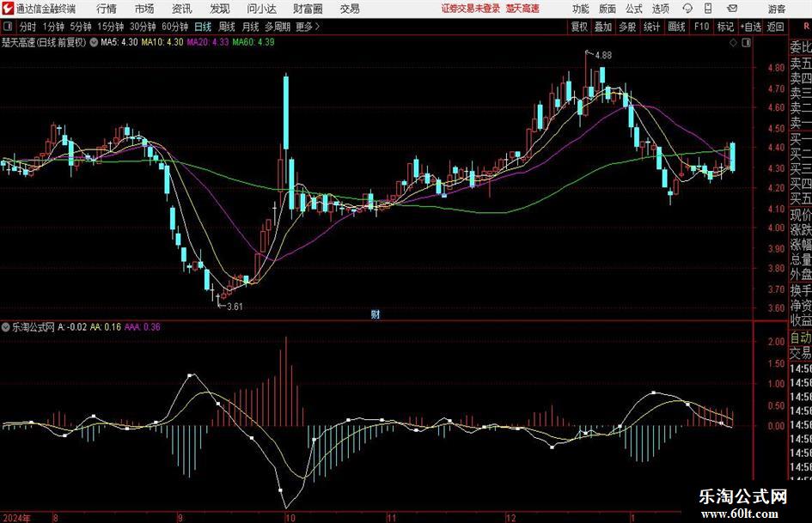The image size is (812, 523).
Task: Switch to 60分钟 period
Action: coord(174,27)
